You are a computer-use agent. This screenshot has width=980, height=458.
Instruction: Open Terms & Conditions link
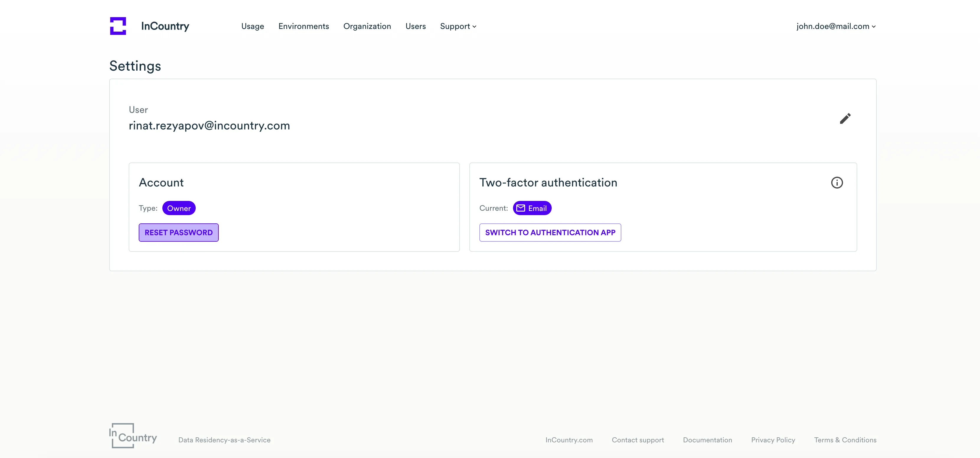point(845,440)
